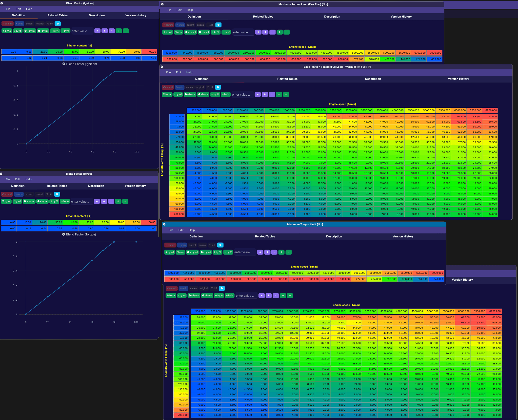
Task: Switch to Description tab in Blend Factor (Torque)
Action: pyautogui.click(x=96, y=186)
